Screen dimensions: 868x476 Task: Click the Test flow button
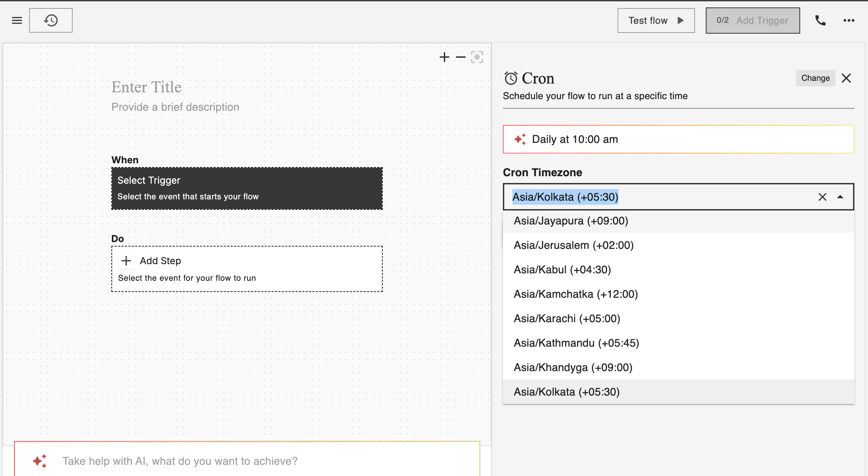[x=656, y=20]
